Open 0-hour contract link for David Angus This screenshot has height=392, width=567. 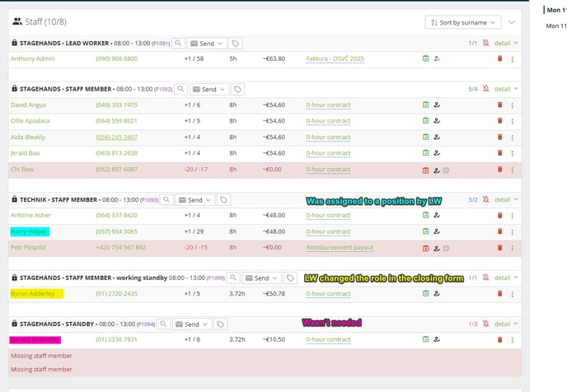point(328,105)
